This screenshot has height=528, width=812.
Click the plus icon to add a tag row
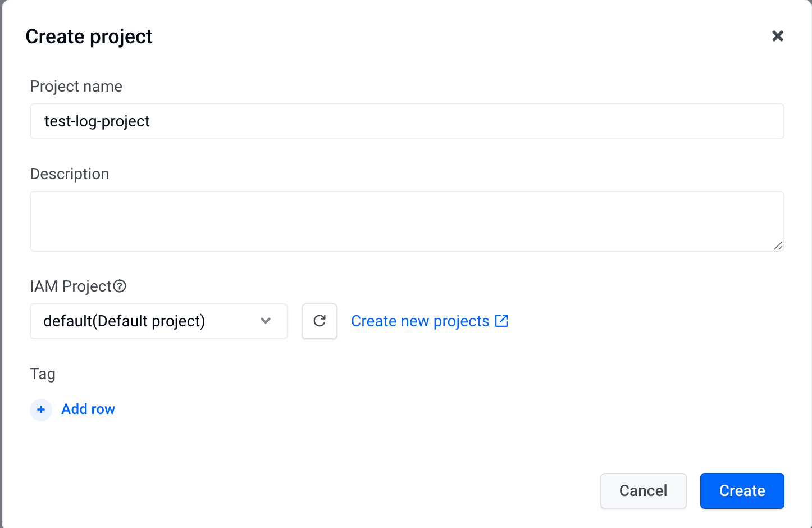tap(41, 410)
